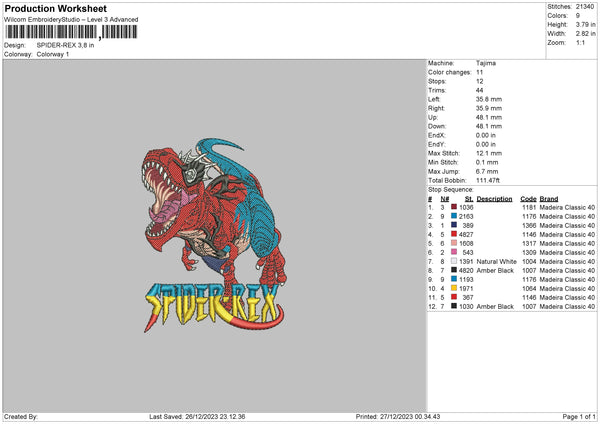
Task: Click the Total Bobbin value '111.47ft'
Action: (488, 180)
